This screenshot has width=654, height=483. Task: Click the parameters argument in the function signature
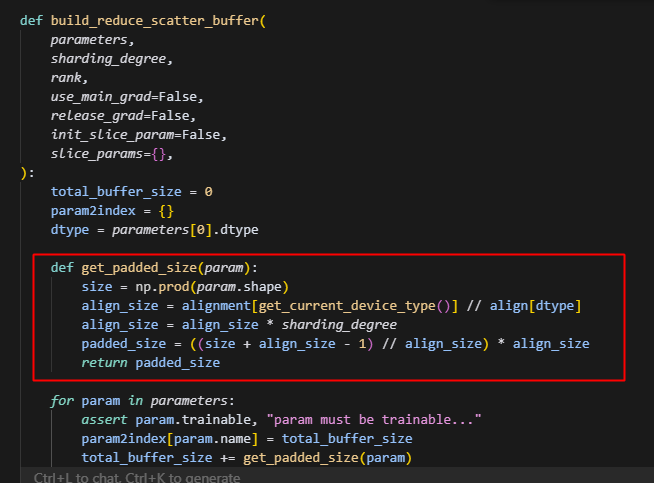(x=91, y=40)
